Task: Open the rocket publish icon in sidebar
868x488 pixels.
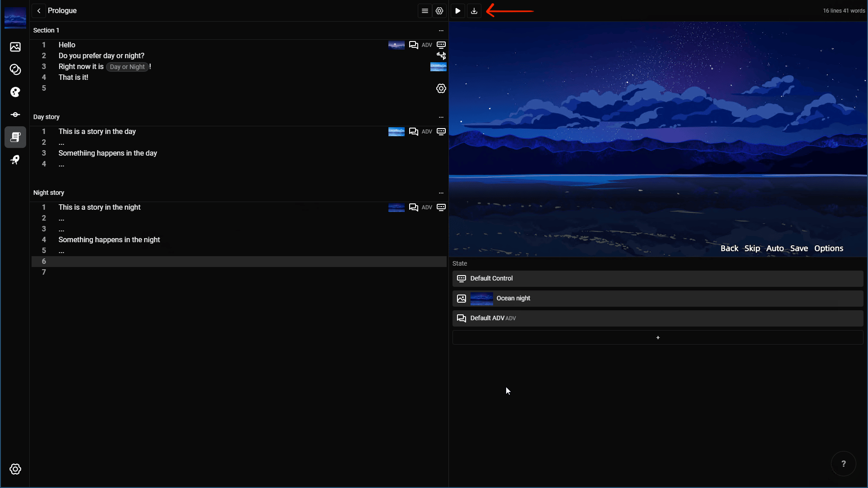Action: click(15, 160)
